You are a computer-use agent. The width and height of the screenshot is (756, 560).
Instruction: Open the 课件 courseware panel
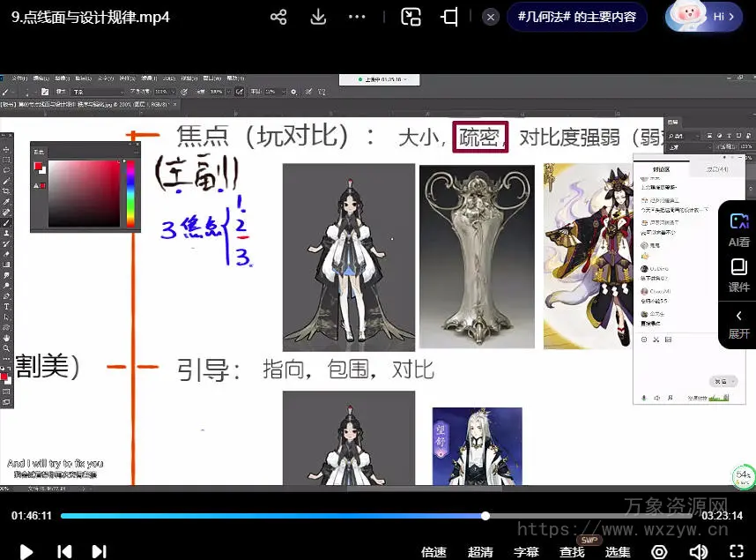(738, 274)
